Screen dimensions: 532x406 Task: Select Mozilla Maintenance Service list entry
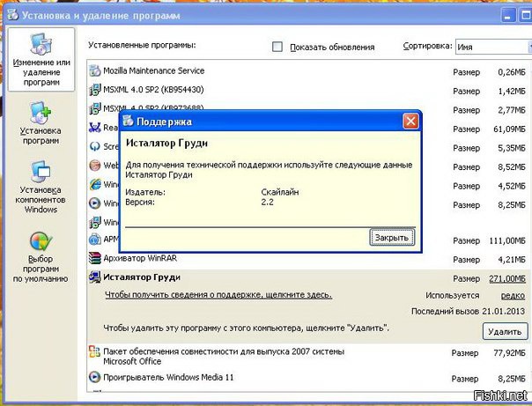(x=153, y=70)
